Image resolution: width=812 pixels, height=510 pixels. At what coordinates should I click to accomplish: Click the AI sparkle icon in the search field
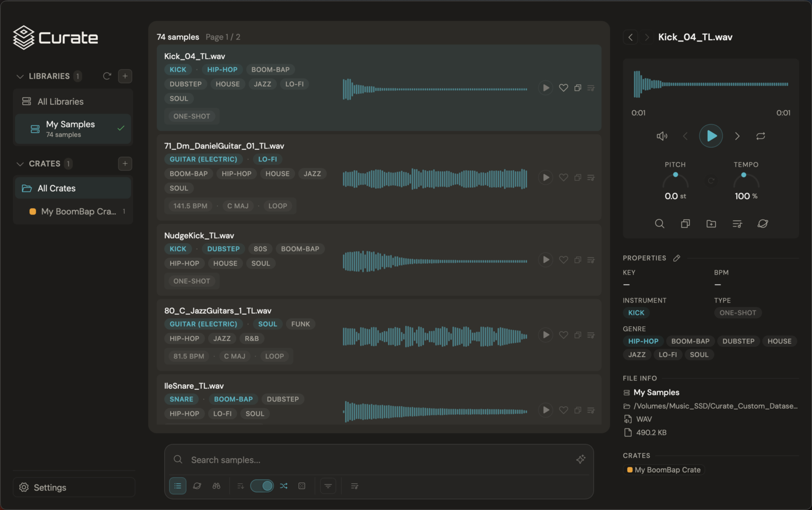(581, 459)
